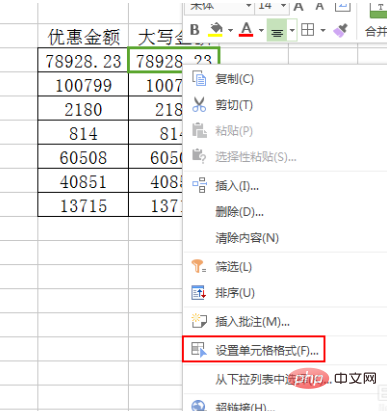Open font color dropdown arrow
The image size is (387, 411).
click(x=261, y=30)
